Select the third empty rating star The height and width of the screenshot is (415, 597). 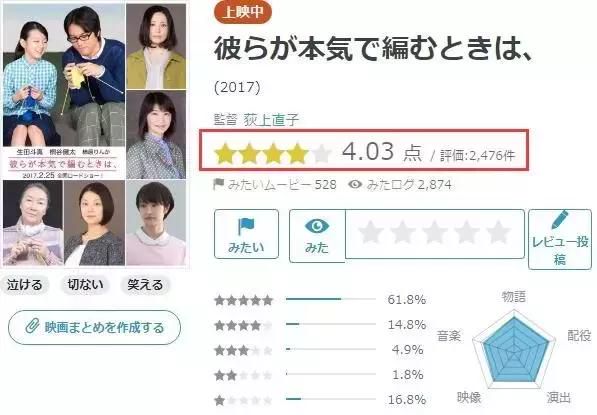click(x=434, y=232)
